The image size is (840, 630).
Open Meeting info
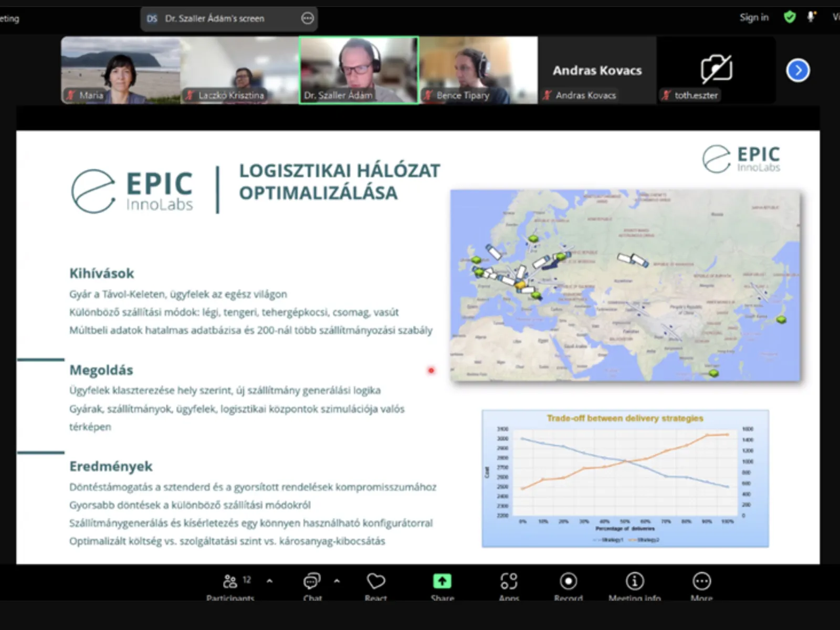tap(635, 582)
